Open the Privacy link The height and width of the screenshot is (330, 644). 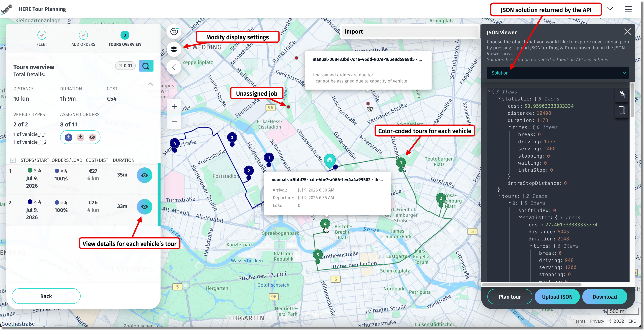click(597, 321)
